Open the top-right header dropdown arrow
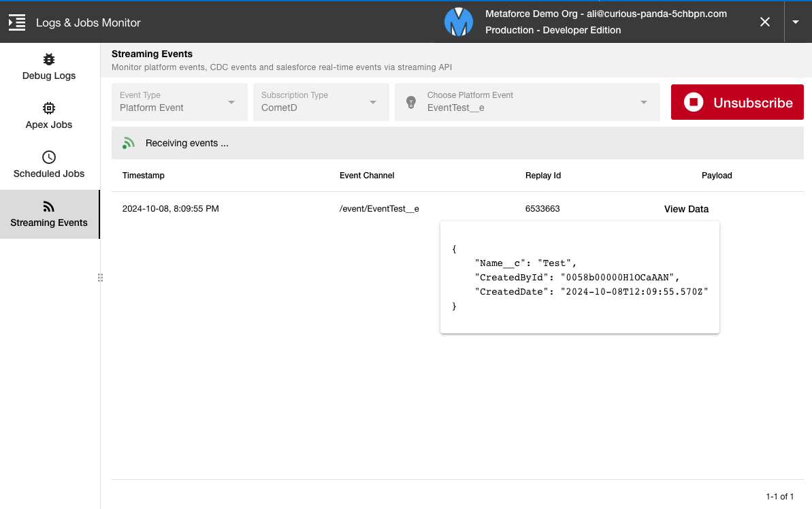 [796, 22]
